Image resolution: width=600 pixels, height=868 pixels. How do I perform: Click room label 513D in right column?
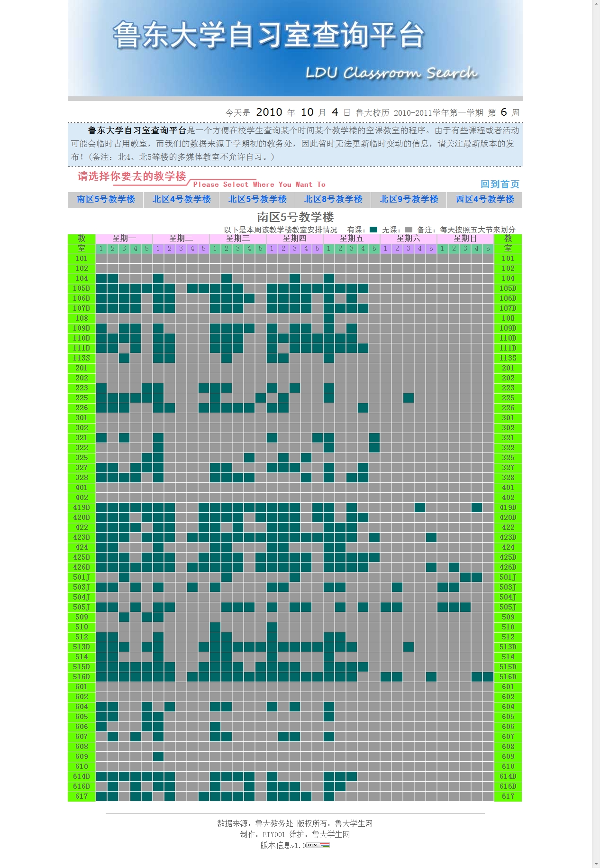[508, 647]
